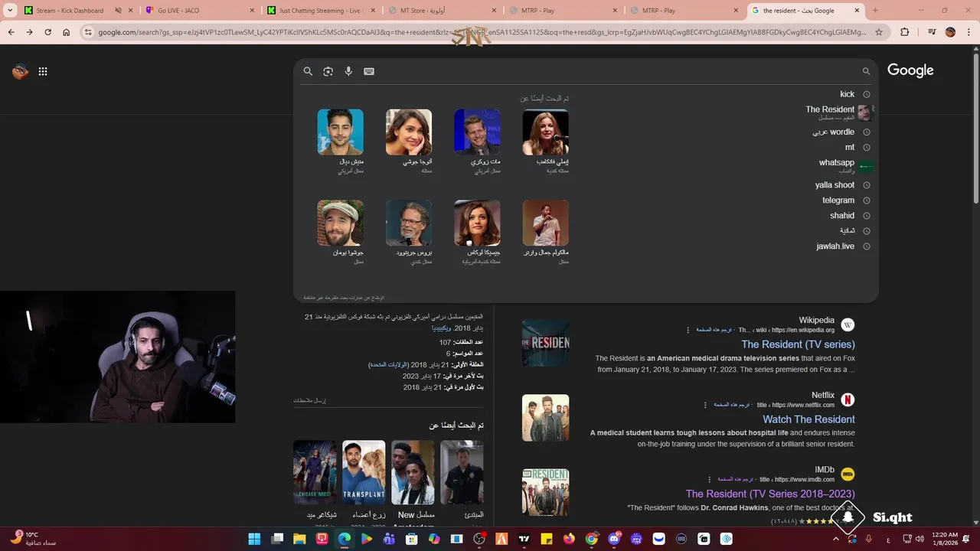The width and height of the screenshot is (980, 551).
Task: Open the browser home page button
Action: pyautogui.click(x=66, y=32)
